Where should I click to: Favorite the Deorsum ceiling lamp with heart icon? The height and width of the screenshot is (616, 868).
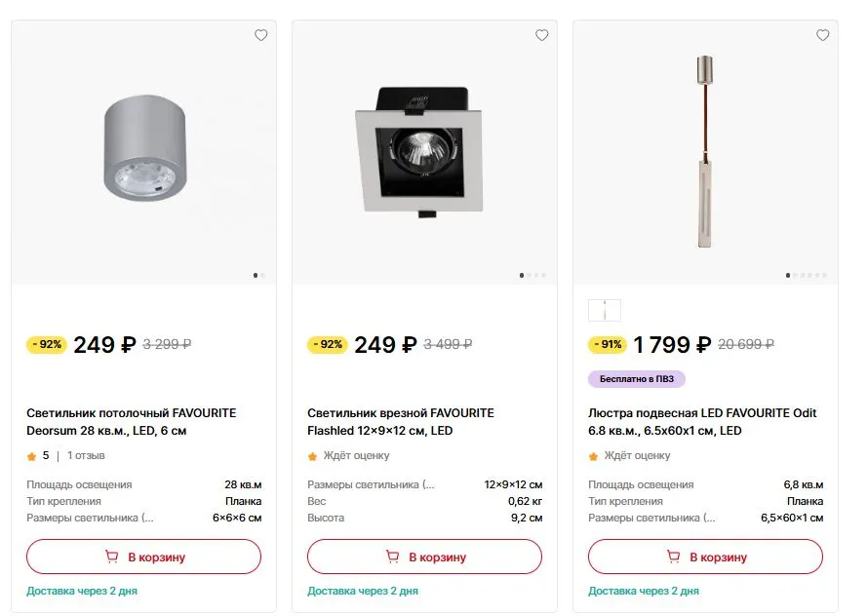tap(260, 35)
